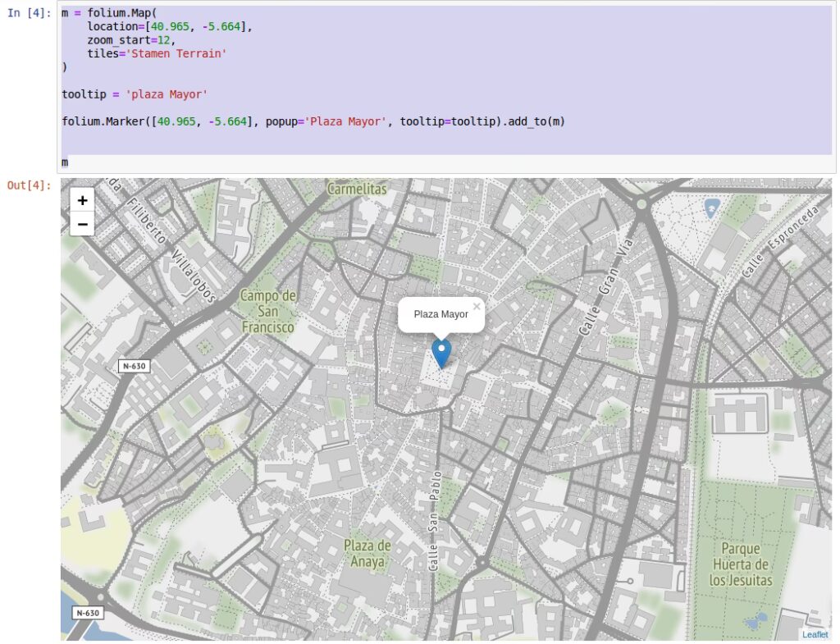Place cursor on the folium.Marker code line
Viewport: 840px width, 644px height.
tap(313, 121)
